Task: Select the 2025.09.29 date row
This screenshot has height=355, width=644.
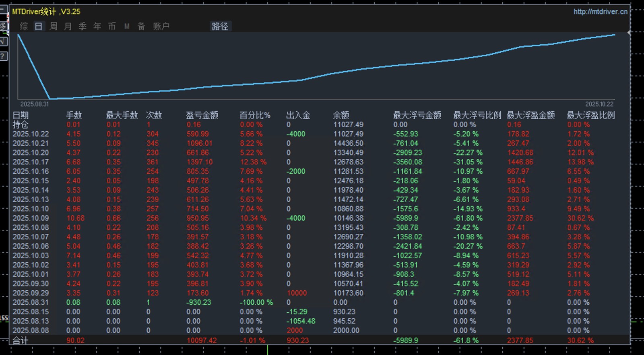Action: coord(31,293)
